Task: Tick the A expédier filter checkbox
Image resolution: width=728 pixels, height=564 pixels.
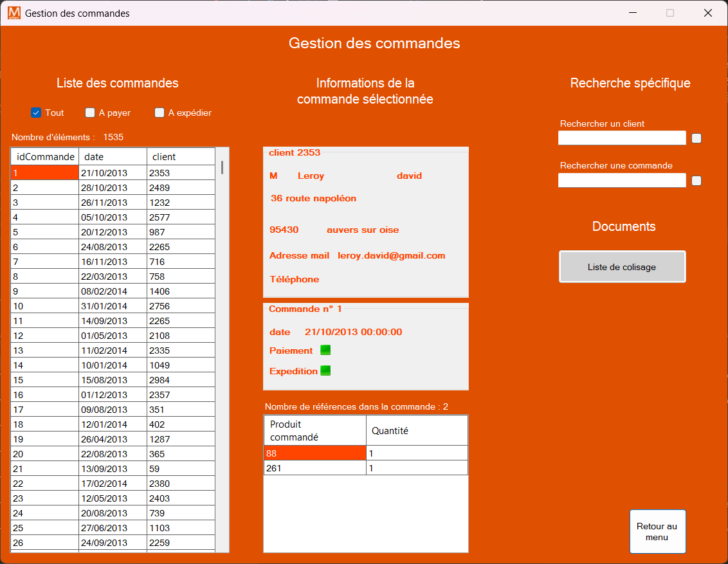Action: click(x=159, y=113)
